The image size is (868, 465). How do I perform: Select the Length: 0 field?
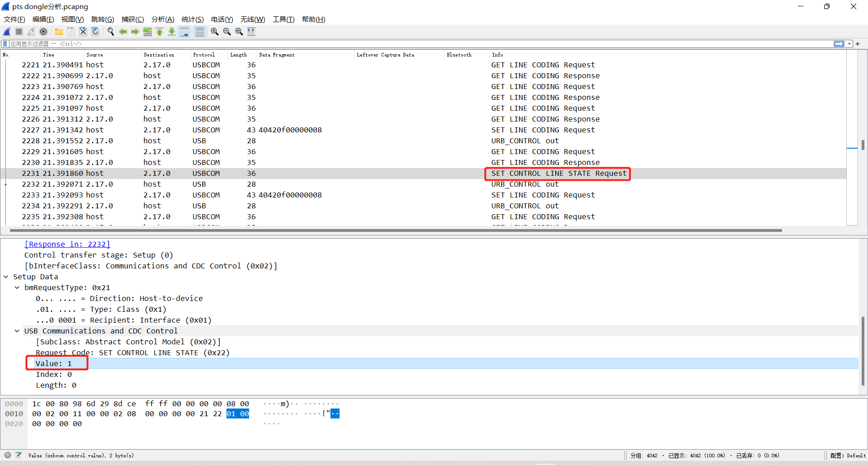56,385
